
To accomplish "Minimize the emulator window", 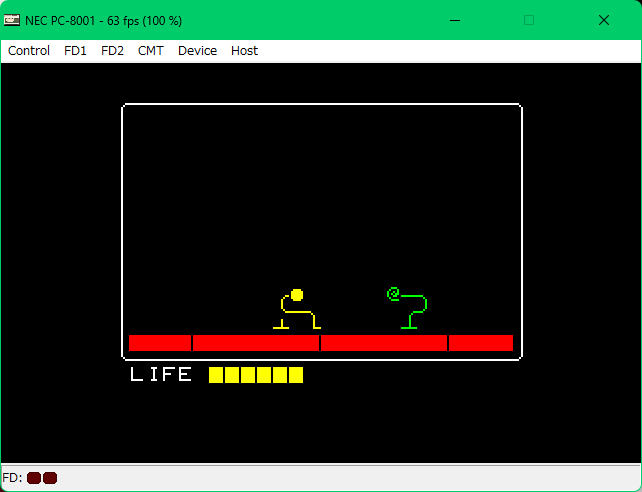I will click(455, 20).
